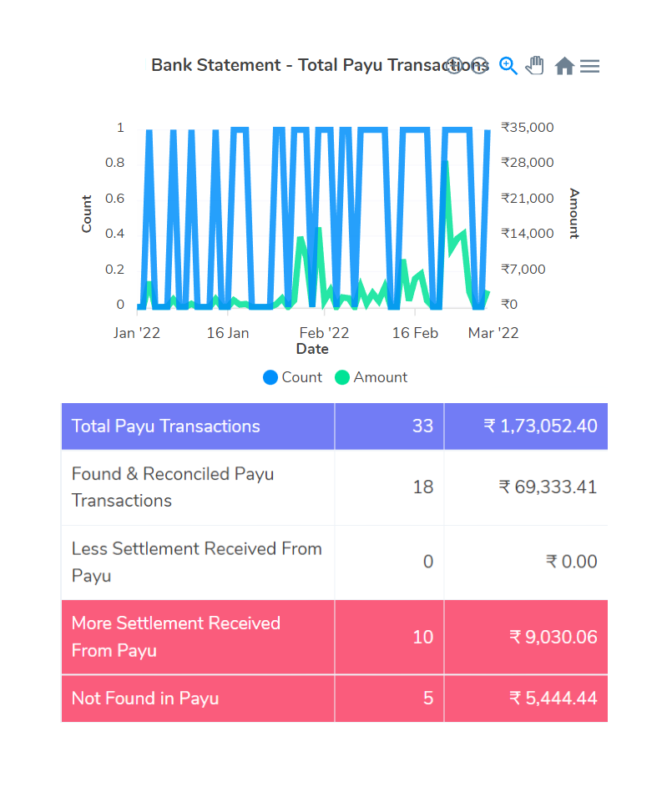Click the green Amount legend marker
Screen dimensions: 672x787
coord(342,377)
